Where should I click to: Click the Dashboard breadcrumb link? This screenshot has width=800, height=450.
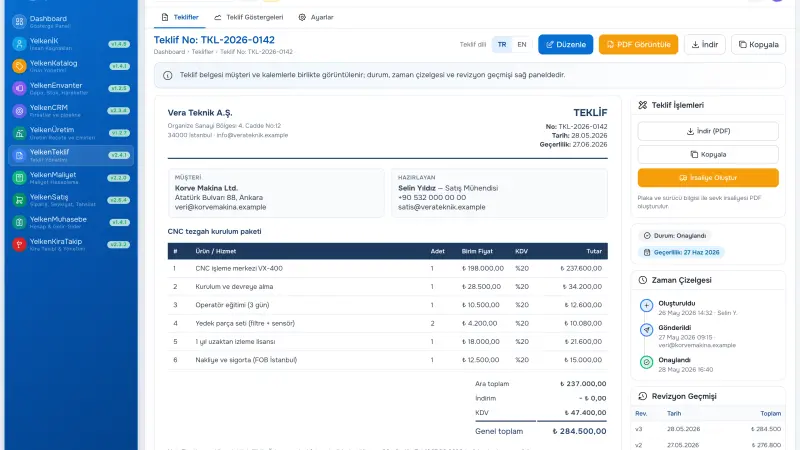pos(169,52)
